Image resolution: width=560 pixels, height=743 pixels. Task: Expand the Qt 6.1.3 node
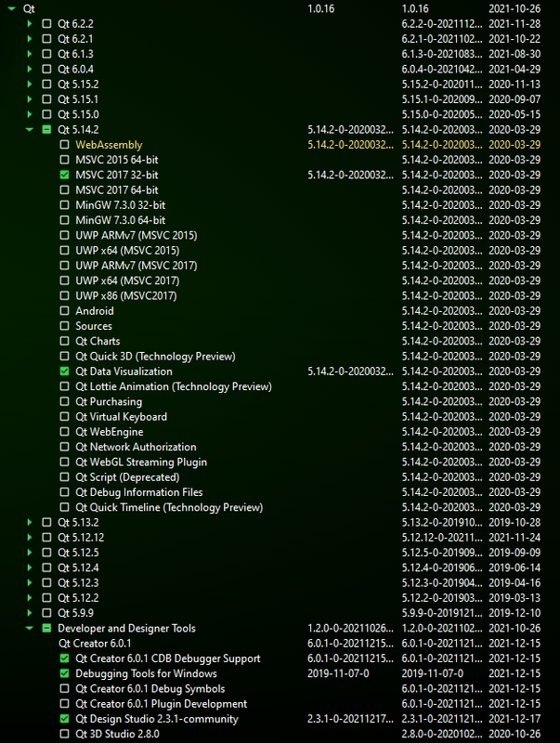(x=30, y=54)
